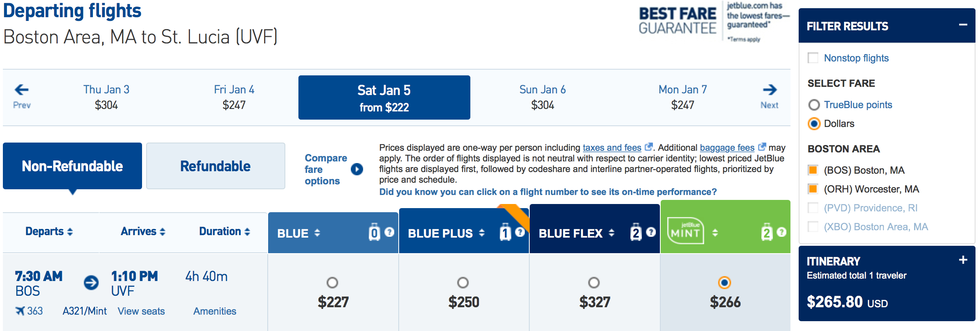Expand the Itinerary panel
This screenshot has height=331, width=980.
pyautogui.click(x=963, y=260)
